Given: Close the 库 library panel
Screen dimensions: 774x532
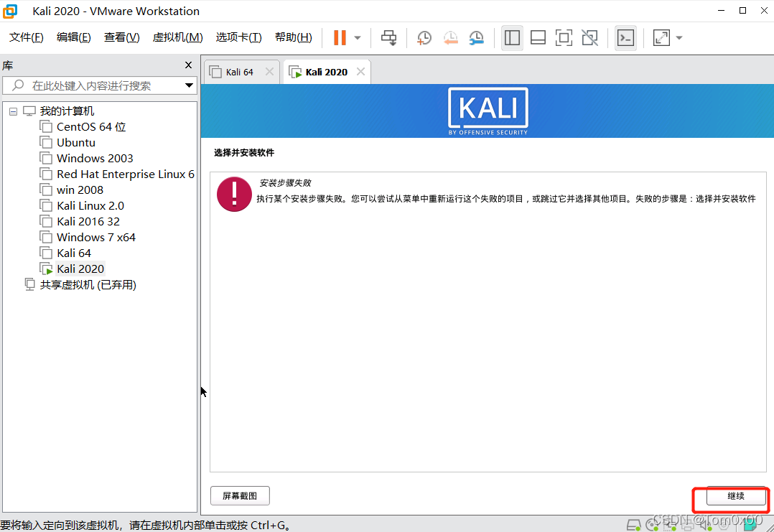Looking at the screenshot, I should pyautogui.click(x=188, y=65).
